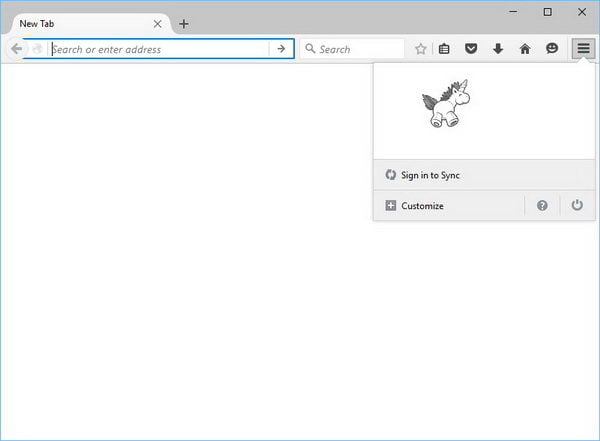Open the Pocket icon in toolbar
This screenshot has width=600, height=441.
(471, 49)
